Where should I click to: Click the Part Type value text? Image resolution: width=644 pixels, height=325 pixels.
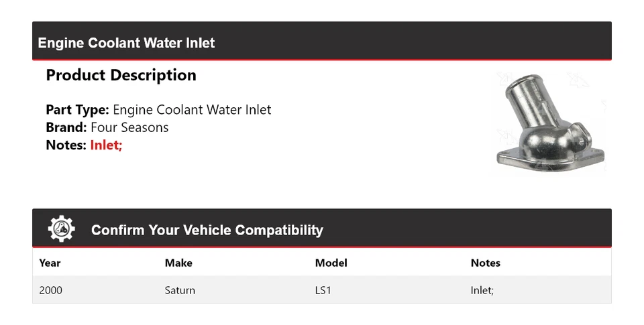point(192,110)
